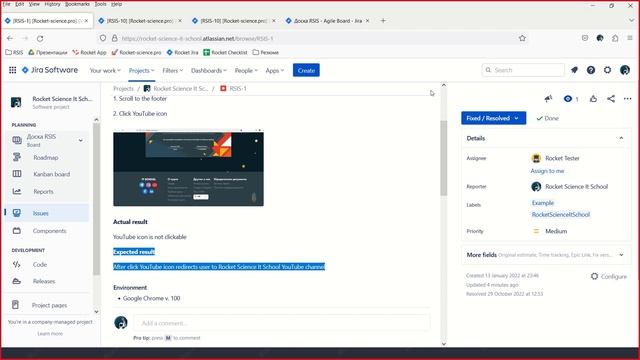Bookmark this page with star icon
This screenshot has width=640, height=360.
pos(522,38)
